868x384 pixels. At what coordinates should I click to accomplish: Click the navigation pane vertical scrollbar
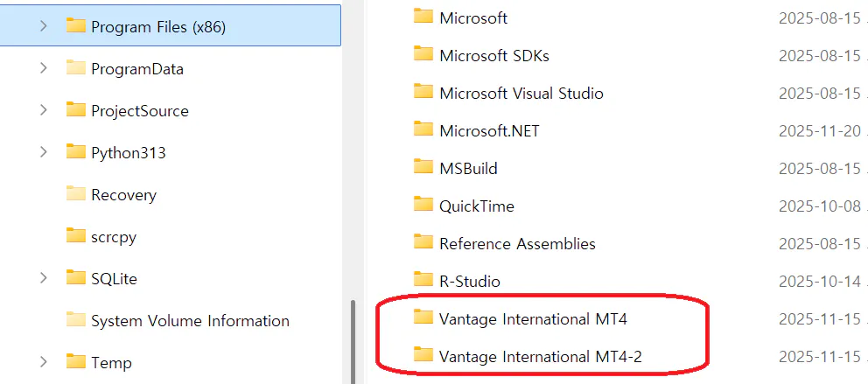[353, 341]
